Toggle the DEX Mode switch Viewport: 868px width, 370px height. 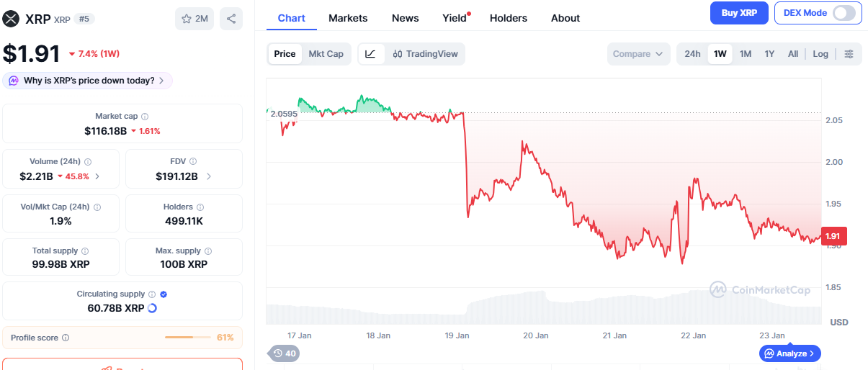(x=844, y=13)
